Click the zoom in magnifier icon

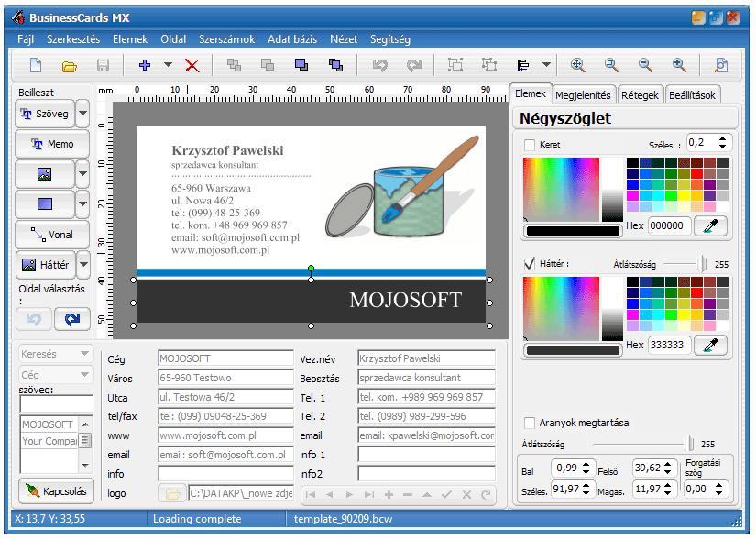click(679, 64)
